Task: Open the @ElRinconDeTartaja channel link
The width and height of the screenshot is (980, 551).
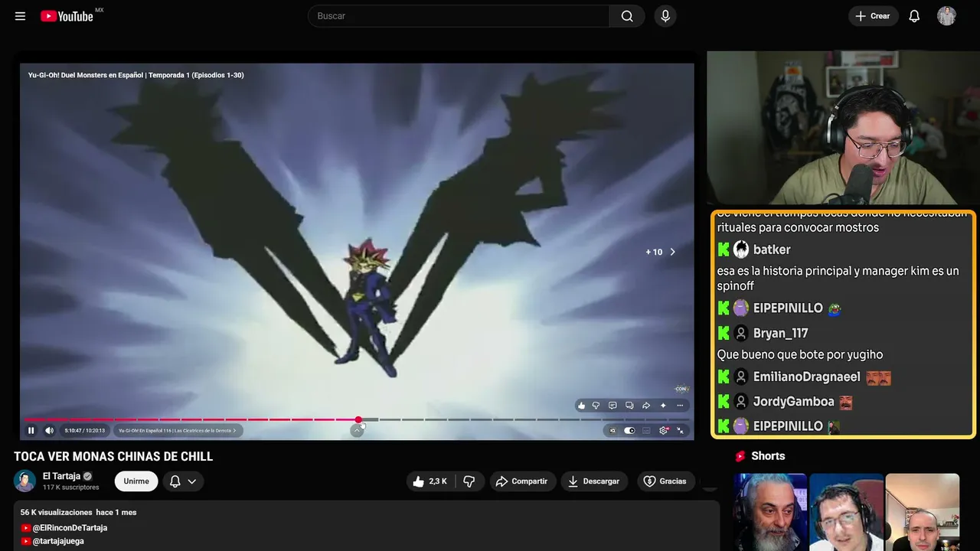Action: point(70,528)
